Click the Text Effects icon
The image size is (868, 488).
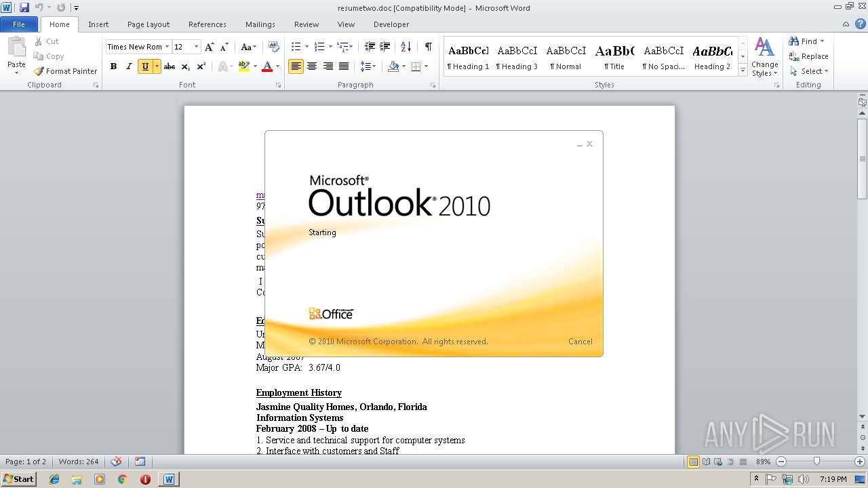(x=222, y=66)
